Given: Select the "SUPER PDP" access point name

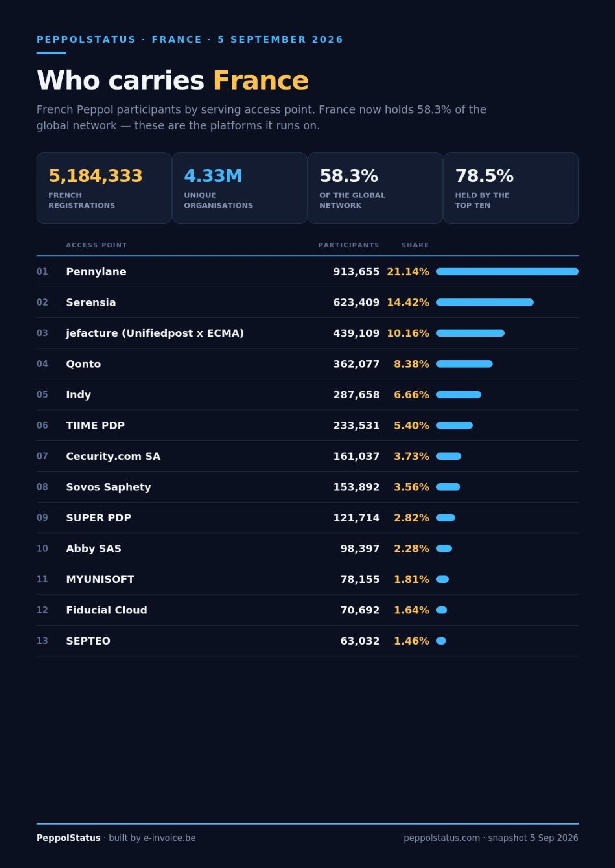Looking at the screenshot, I should coord(99,518).
